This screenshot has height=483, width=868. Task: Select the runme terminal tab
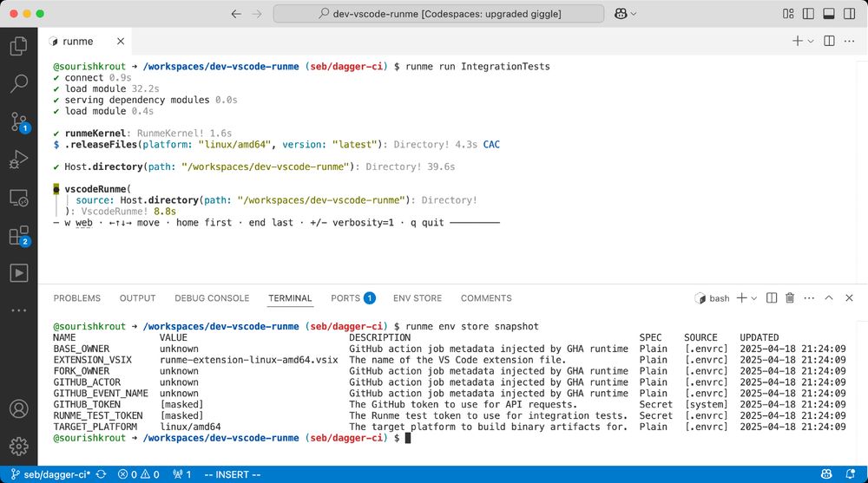(77, 42)
